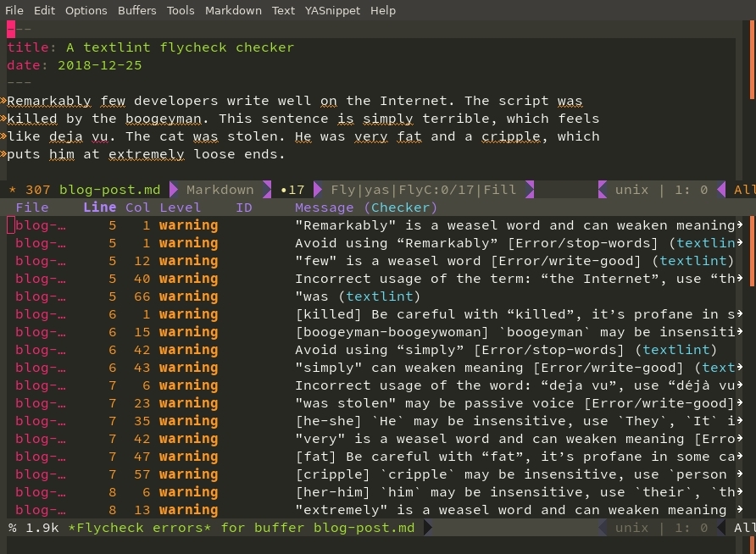756x554 pixels.
Task: Click the line 5 column 40 cell
Action: [142, 279]
